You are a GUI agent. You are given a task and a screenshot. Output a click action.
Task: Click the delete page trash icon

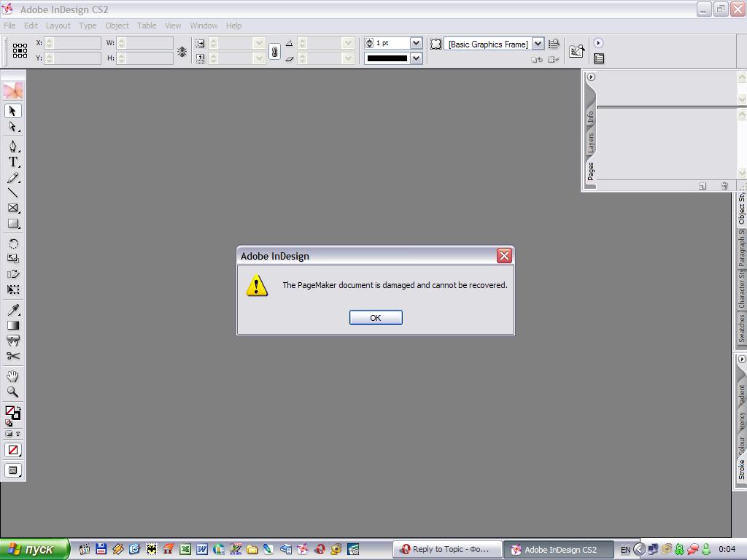724,186
